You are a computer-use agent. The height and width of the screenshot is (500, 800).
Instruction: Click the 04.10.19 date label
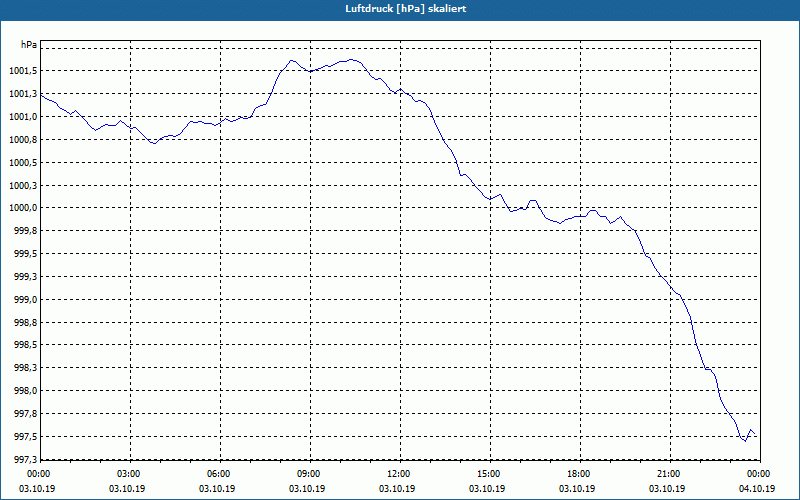tap(757, 489)
